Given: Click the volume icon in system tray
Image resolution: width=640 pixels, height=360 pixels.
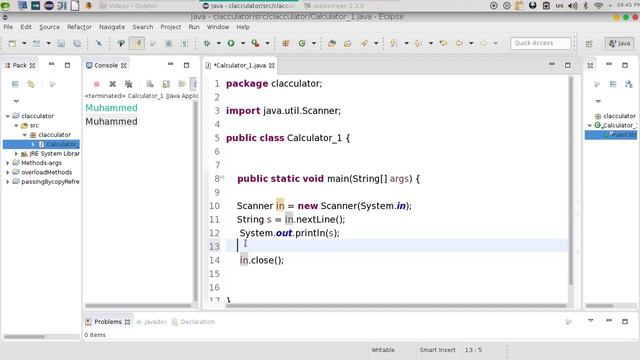Looking at the screenshot, I should (x=573, y=6).
